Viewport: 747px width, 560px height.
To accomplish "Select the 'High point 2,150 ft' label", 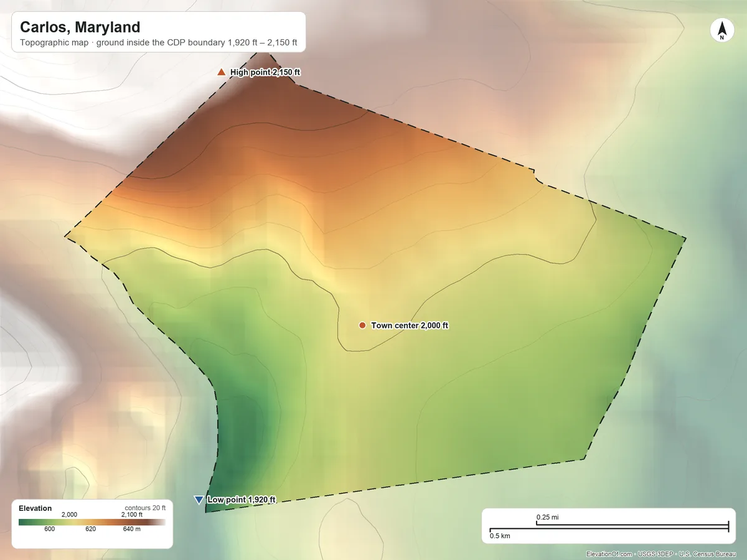I will point(265,73).
